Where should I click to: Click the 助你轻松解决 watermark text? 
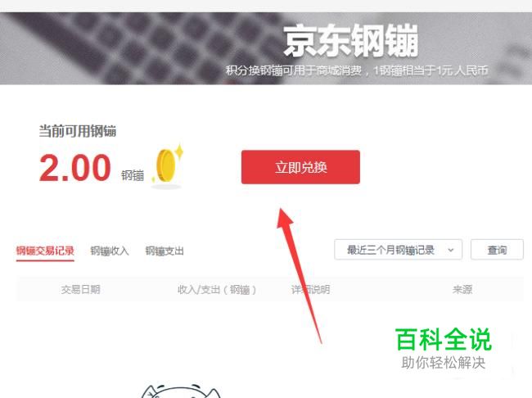tap(443, 363)
